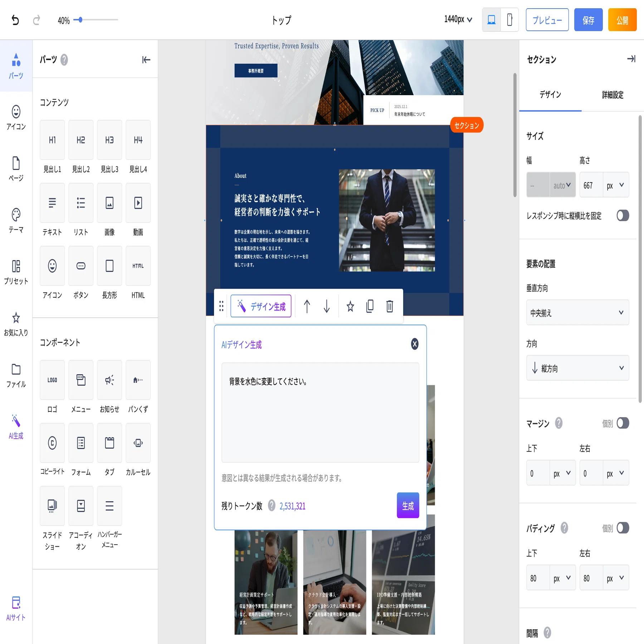Toggle マージン 個別 switch

point(623,423)
